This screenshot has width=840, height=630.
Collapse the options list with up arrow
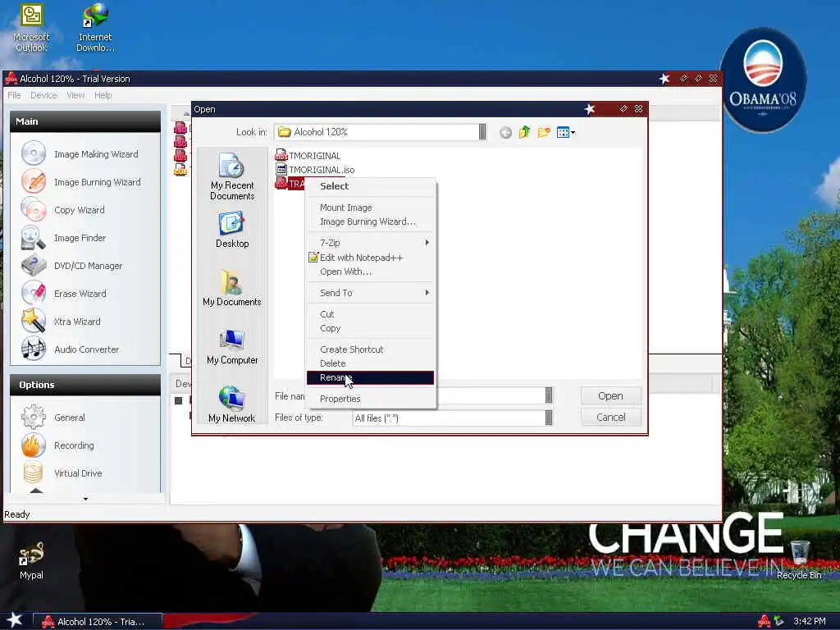click(x=36, y=491)
